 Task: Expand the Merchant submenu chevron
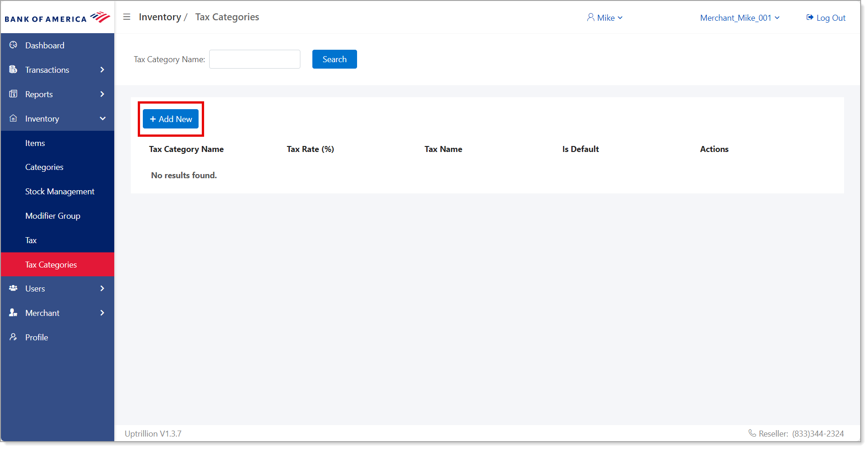tap(102, 313)
